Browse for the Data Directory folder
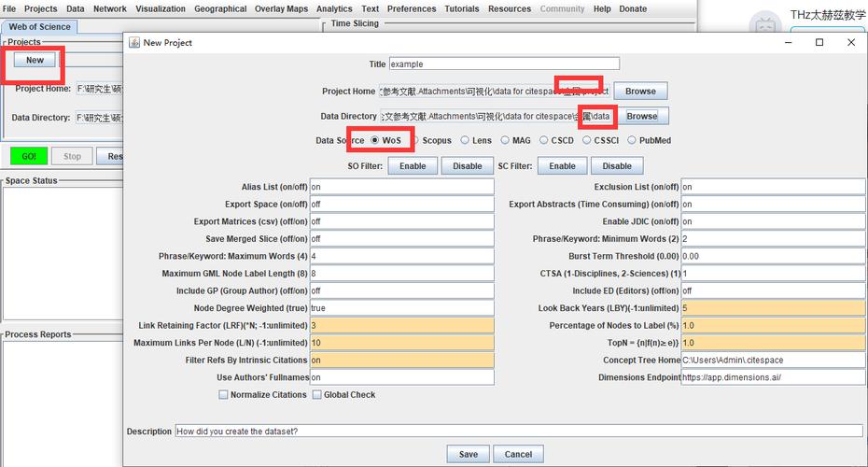Image resolution: width=868 pixels, height=467 pixels. 641,116
